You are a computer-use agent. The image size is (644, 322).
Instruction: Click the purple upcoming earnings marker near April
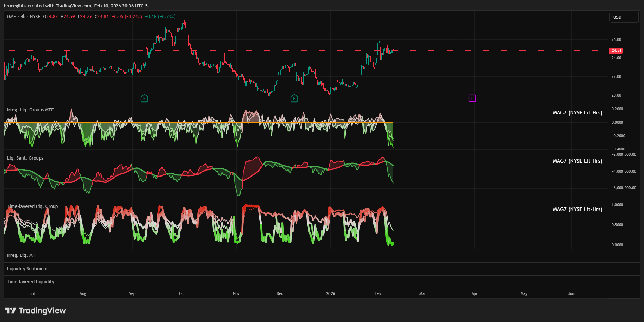click(x=472, y=99)
